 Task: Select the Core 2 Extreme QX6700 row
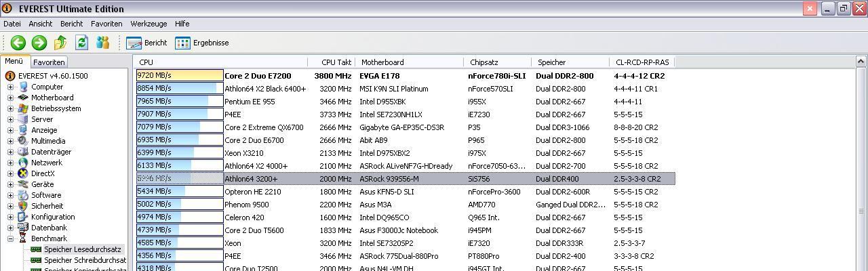click(x=405, y=127)
